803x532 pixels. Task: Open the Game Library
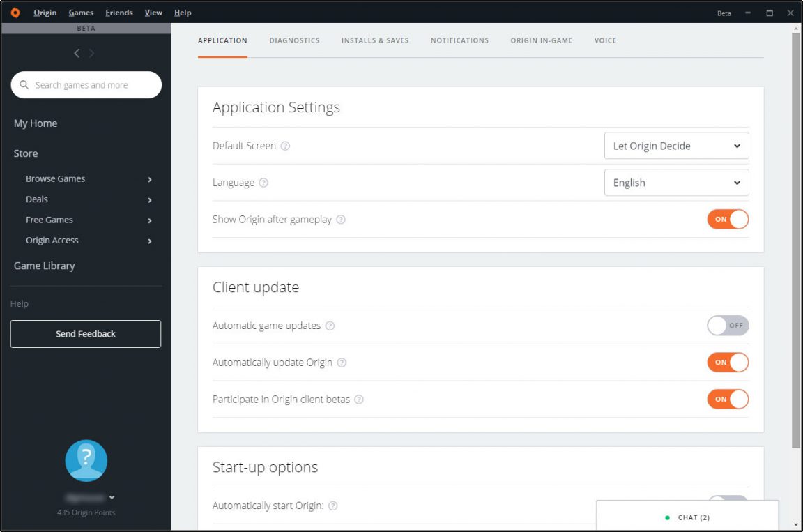44,266
